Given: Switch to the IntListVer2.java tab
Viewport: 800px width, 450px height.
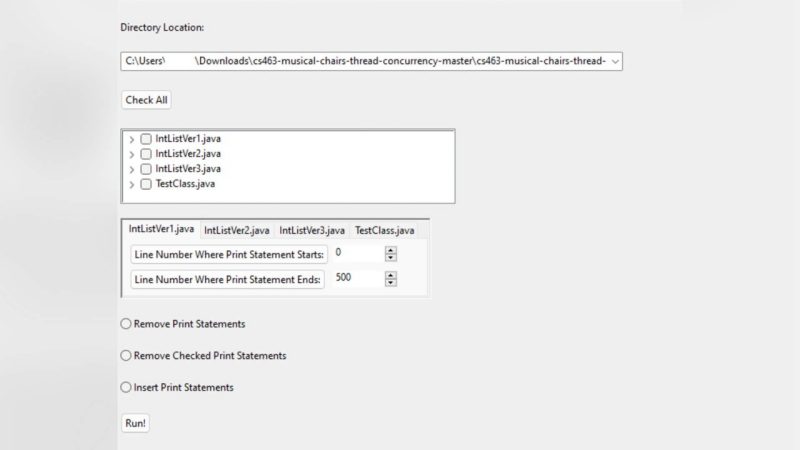Looking at the screenshot, I should (236, 231).
